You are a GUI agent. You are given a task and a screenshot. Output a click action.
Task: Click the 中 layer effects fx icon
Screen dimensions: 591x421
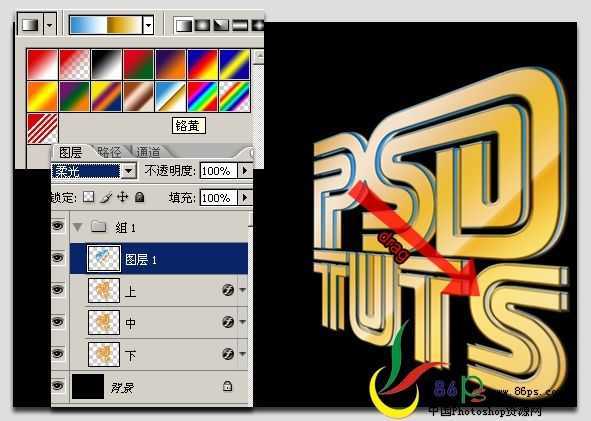click(x=228, y=322)
